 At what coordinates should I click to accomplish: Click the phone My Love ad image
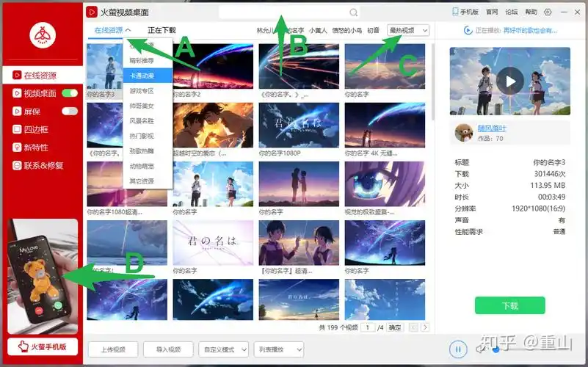43,276
